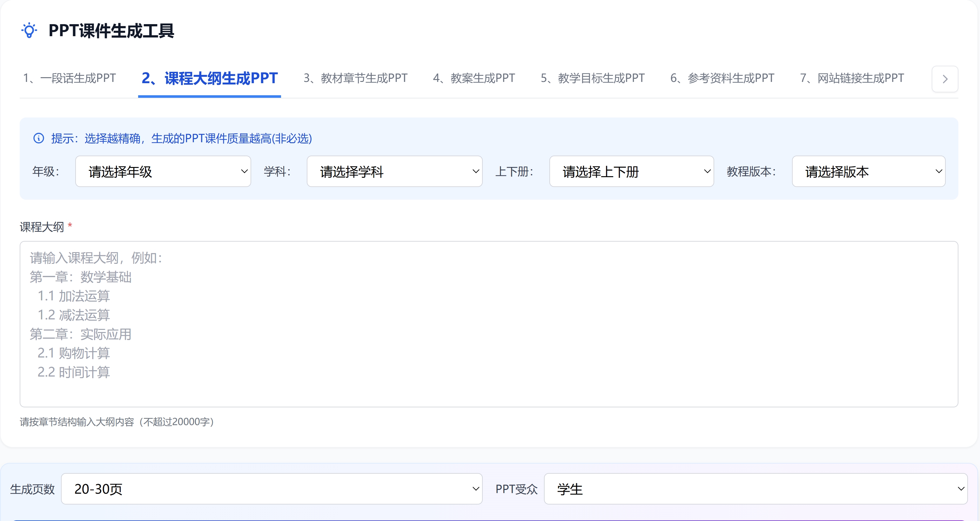The image size is (980, 521).
Task: Go to 4、教案生成PPT tab
Action: 474,78
